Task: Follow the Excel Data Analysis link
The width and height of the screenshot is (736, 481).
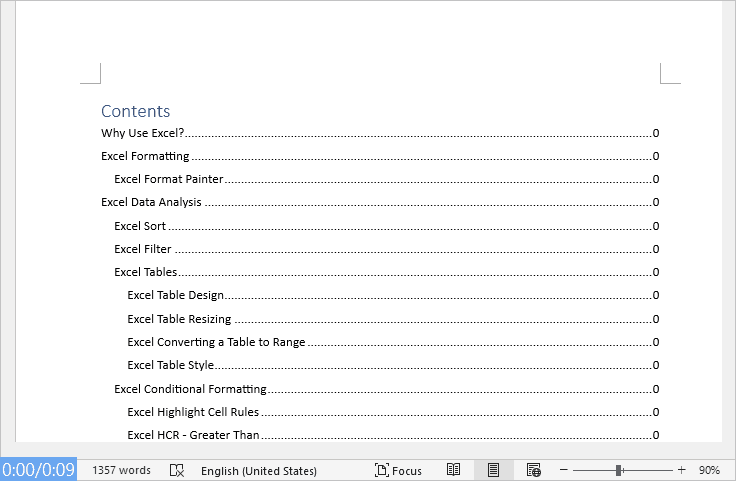Action: coord(151,202)
